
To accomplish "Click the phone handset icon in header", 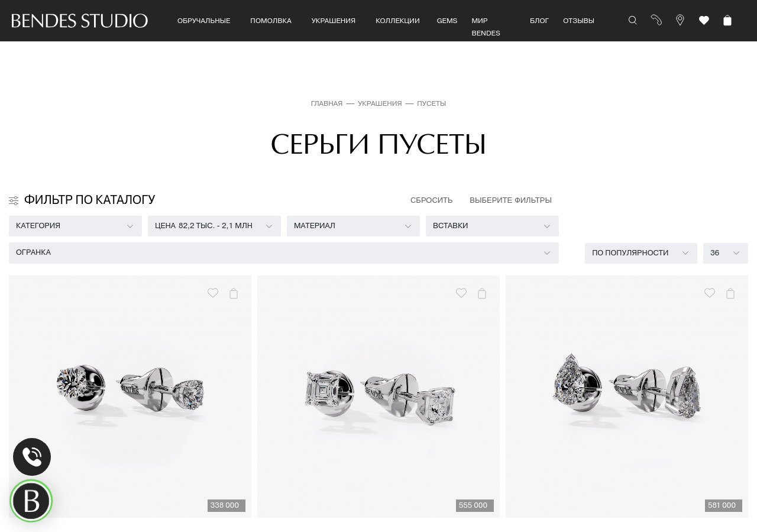I will point(656,20).
